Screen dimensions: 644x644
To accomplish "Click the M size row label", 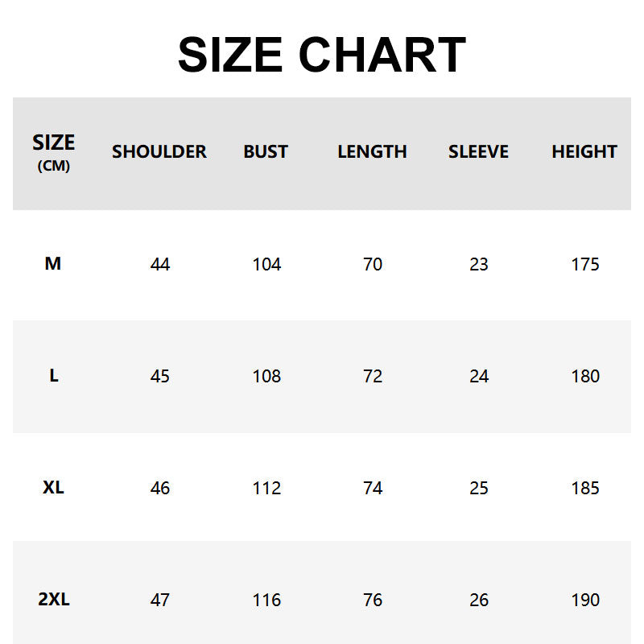I will pos(53,263).
